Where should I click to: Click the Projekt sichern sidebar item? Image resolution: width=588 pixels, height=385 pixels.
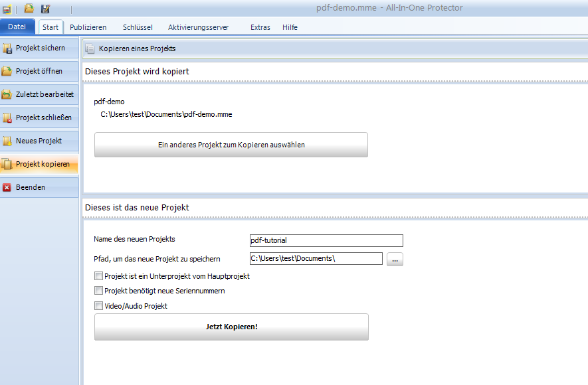(39, 48)
